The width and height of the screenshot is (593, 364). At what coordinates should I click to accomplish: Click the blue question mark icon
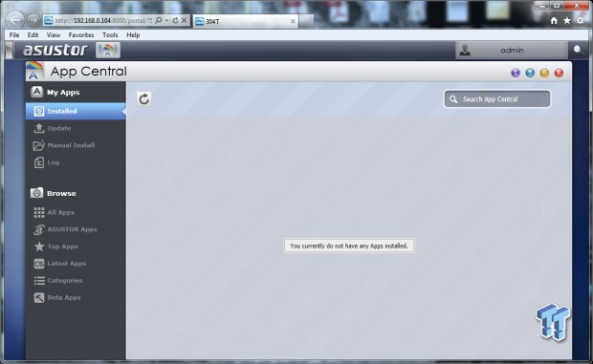pos(530,73)
